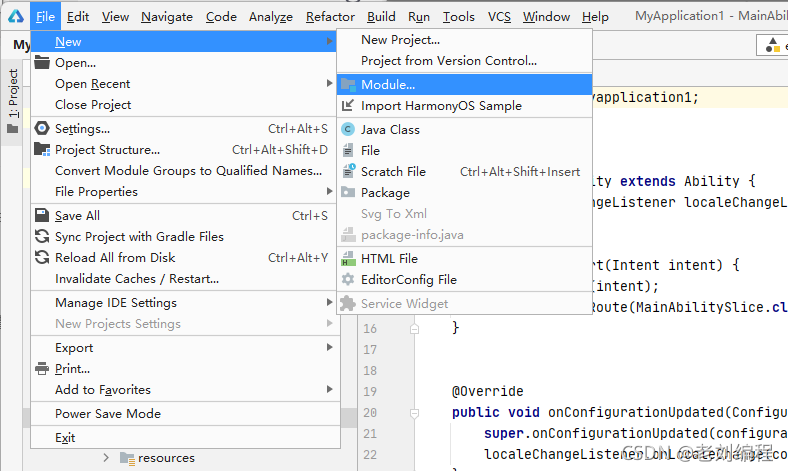Select Exit from the File menu
Screen dimensions: 788x471
(185, 438)
